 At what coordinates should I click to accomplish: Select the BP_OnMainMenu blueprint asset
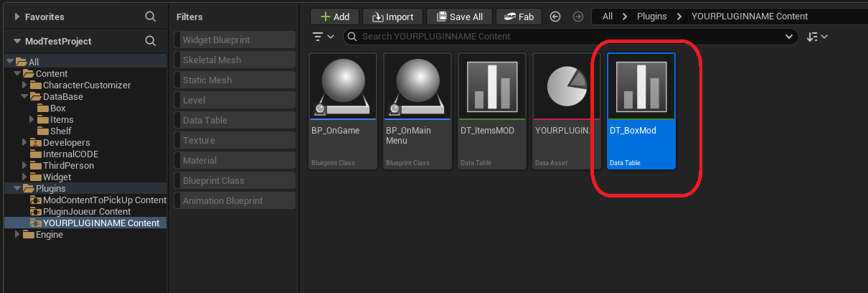coord(418,111)
